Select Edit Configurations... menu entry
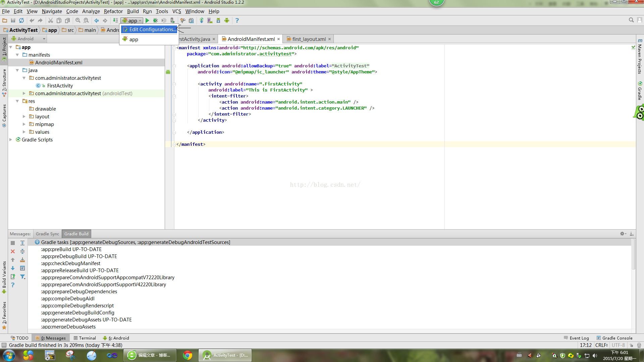Screen dimensions: 644x362 [149, 29]
